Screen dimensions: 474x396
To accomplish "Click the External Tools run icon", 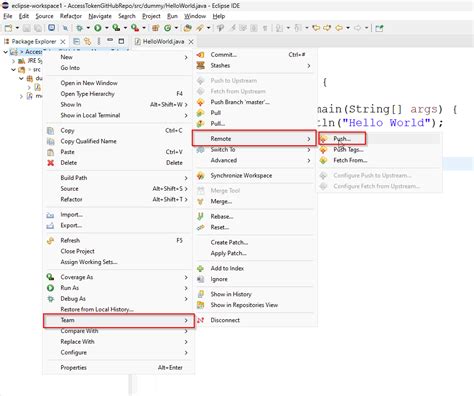I will 135,28.
